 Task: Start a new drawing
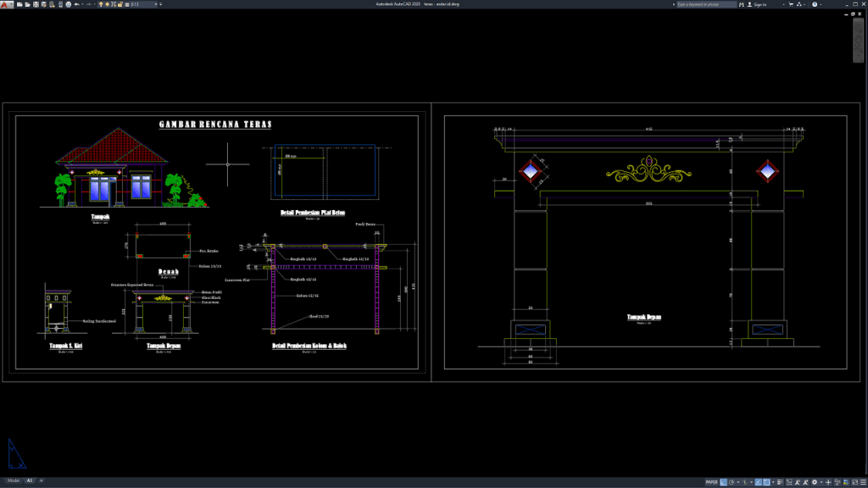19,4
